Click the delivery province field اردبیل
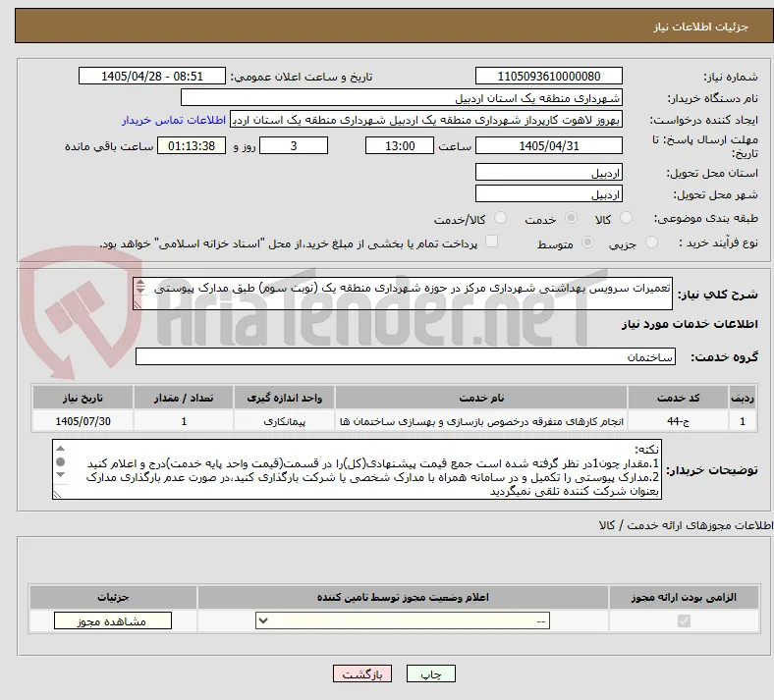Screen dimensions: 774x700 click(x=548, y=172)
